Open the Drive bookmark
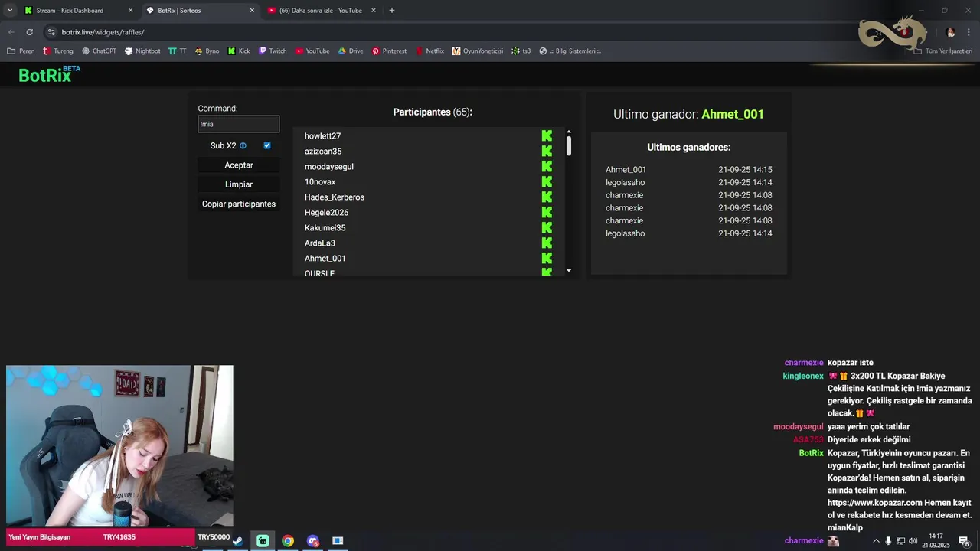The image size is (980, 551). (x=351, y=51)
